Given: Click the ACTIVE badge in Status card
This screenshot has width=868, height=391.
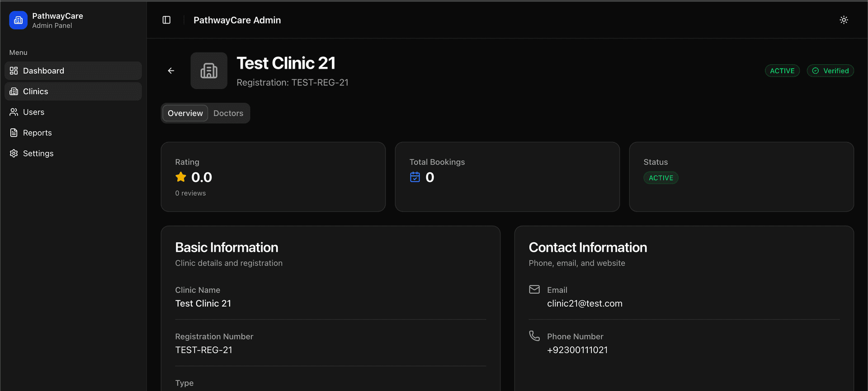Looking at the screenshot, I should point(661,178).
